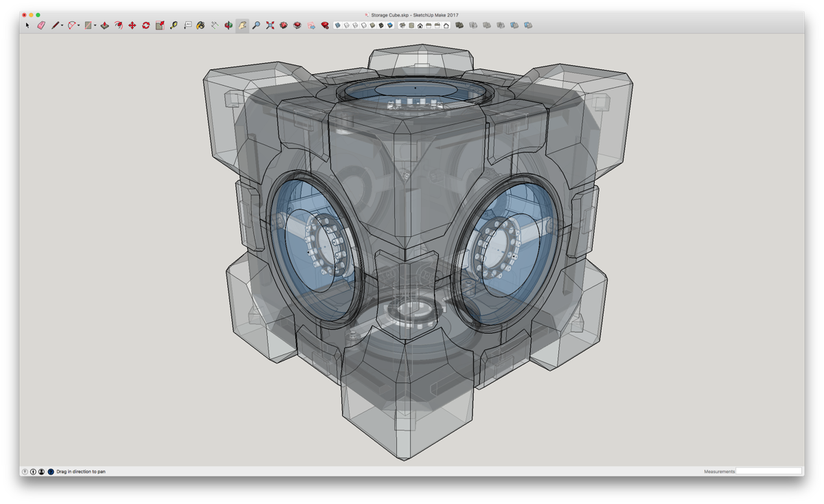Switch to Wireframe face style
824x504 pixels.
[x=355, y=25]
